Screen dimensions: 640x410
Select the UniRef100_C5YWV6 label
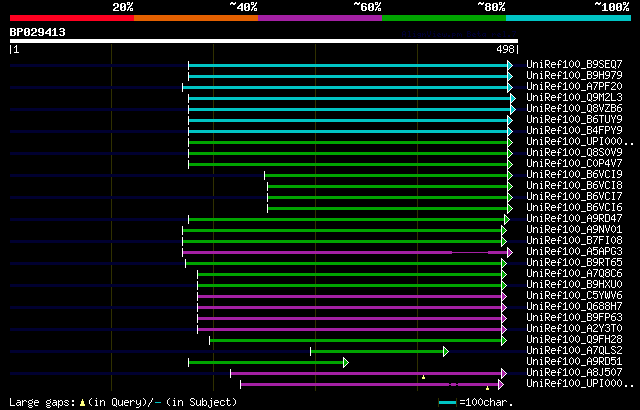(574, 296)
